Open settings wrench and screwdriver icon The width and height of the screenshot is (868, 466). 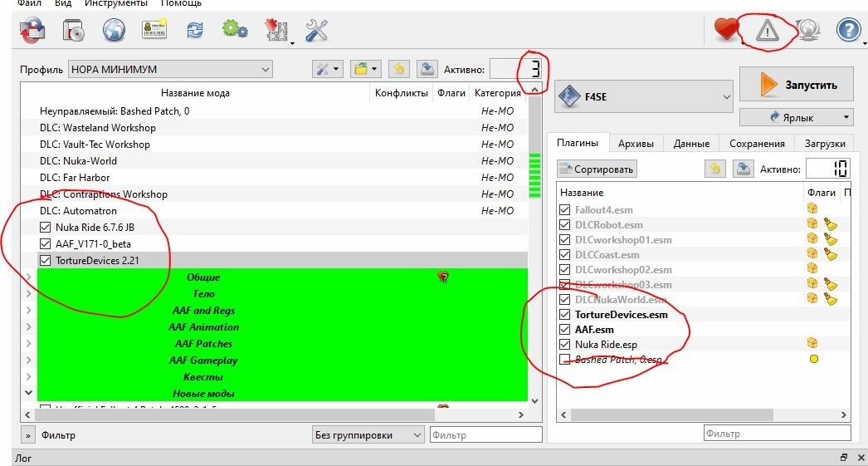pos(317,30)
